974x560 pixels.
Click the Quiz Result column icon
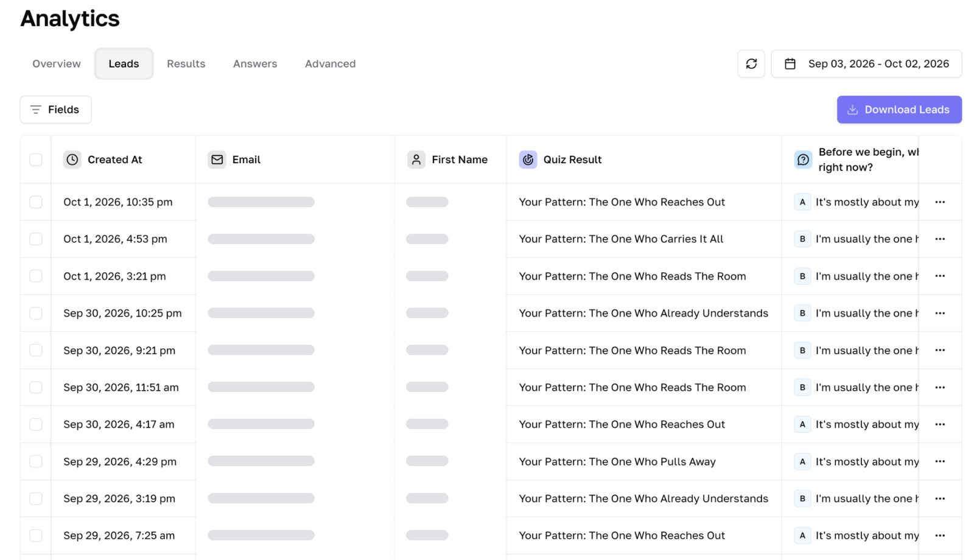tap(528, 159)
